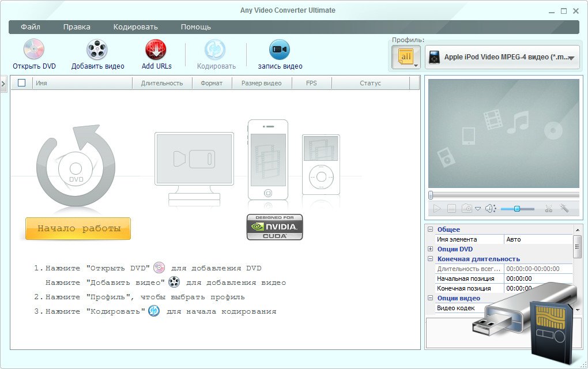This screenshot has height=369, width=588.
Task: Click the Размер видео column header
Action: [262, 83]
